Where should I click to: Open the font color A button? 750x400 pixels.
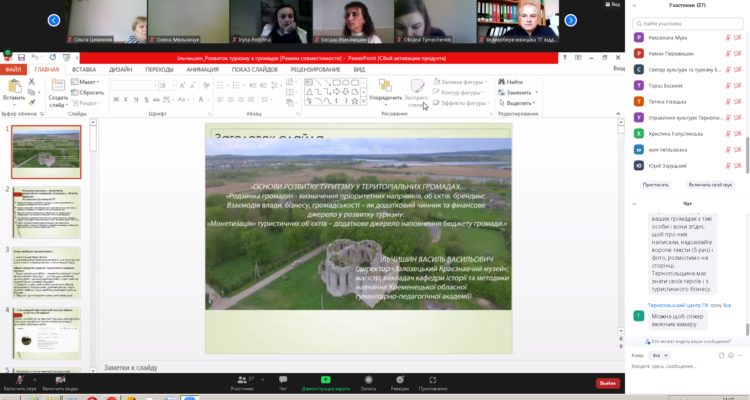point(201,100)
